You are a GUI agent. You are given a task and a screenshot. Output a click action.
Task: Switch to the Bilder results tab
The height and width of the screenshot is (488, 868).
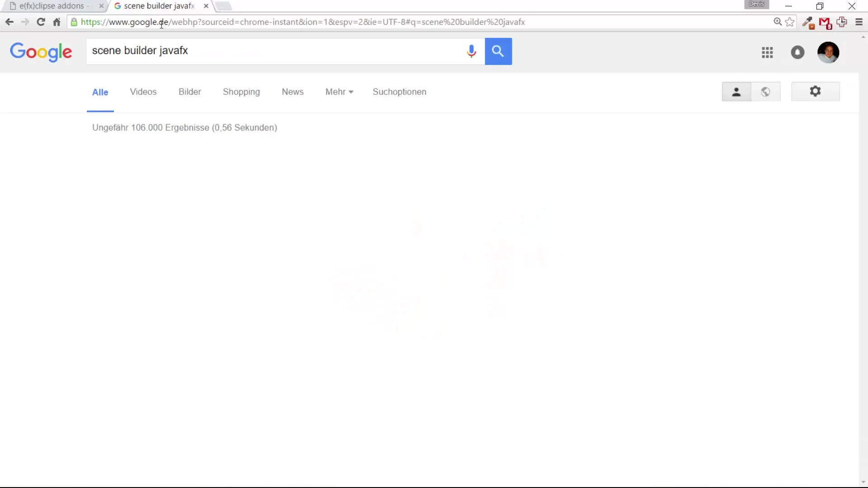coord(189,92)
